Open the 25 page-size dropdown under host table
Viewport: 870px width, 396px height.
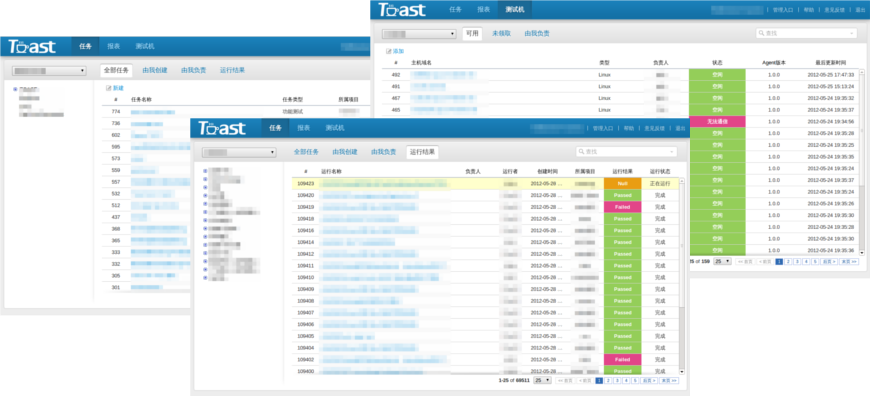(x=722, y=261)
